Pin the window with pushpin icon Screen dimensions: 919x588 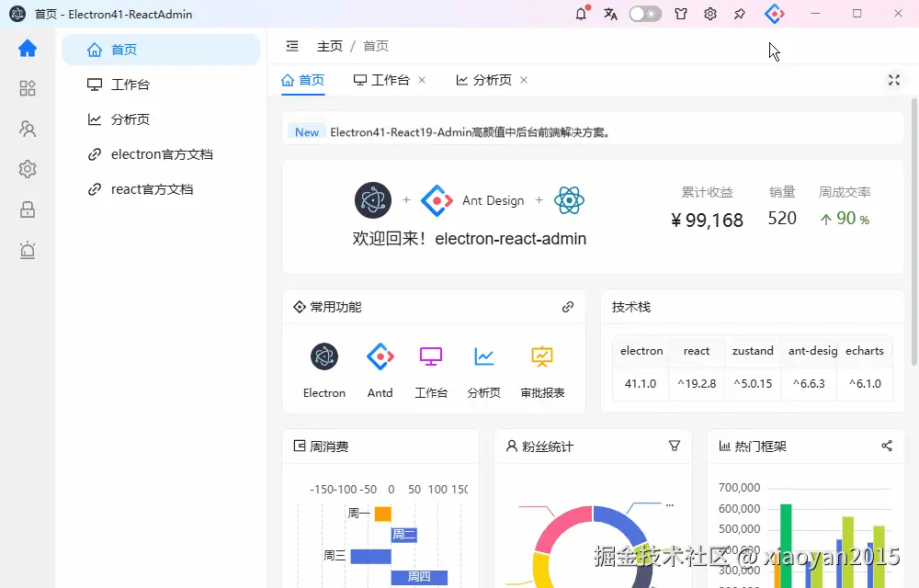(x=740, y=14)
